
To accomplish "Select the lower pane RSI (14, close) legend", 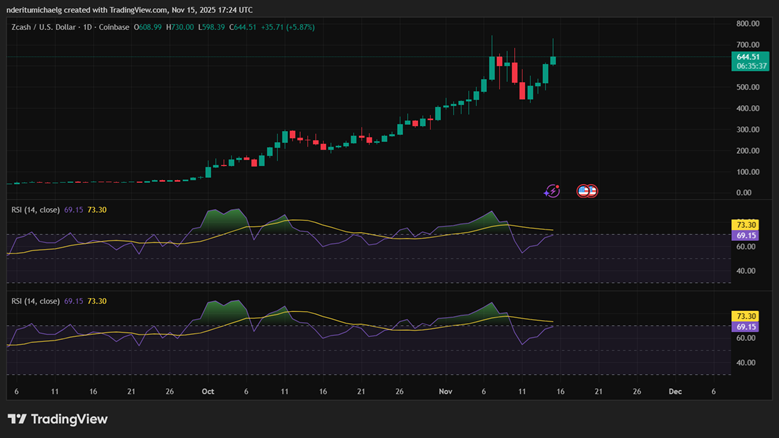I will [x=36, y=301].
